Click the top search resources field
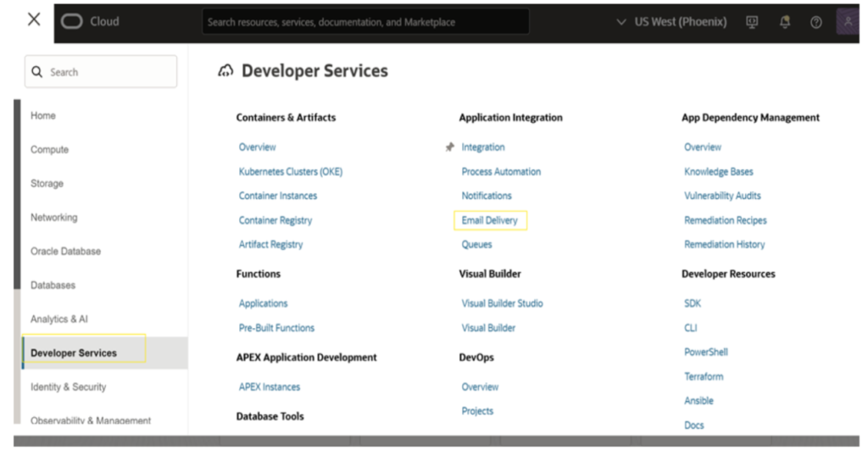 click(x=365, y=22)
